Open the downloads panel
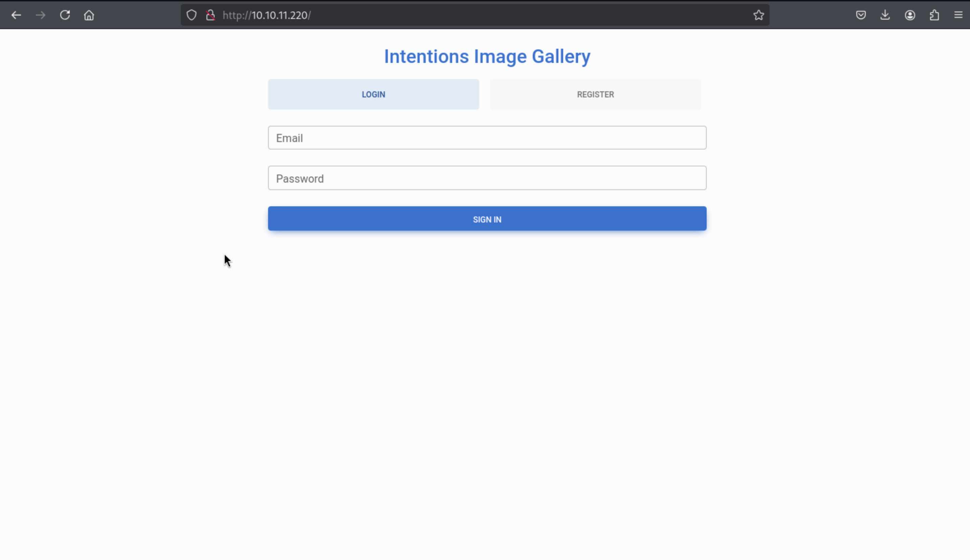970x560 pixels. (x=885, y=15)
